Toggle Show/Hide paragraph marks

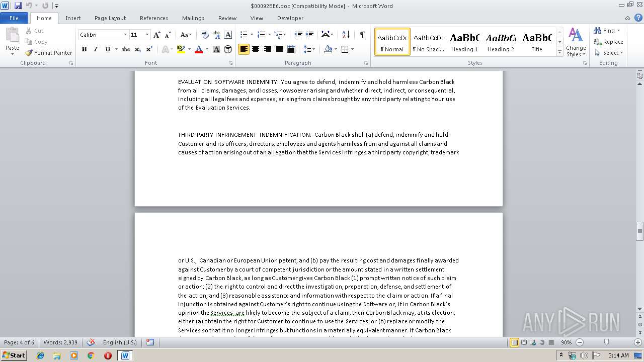pos(362,35)
